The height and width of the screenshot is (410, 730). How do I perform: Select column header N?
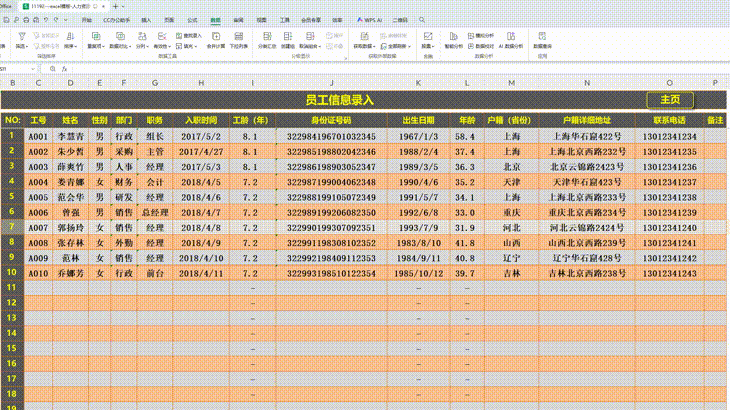coord(587,83)
